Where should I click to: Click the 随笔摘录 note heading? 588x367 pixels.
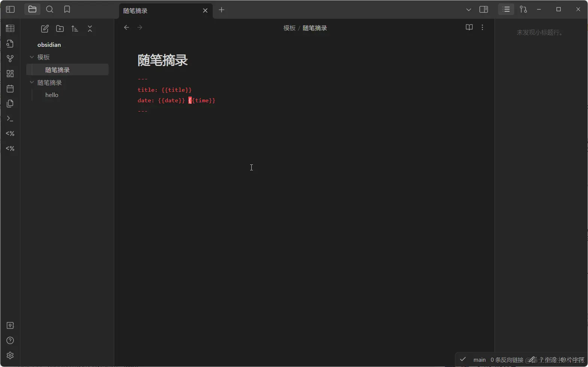coord(163,60)
